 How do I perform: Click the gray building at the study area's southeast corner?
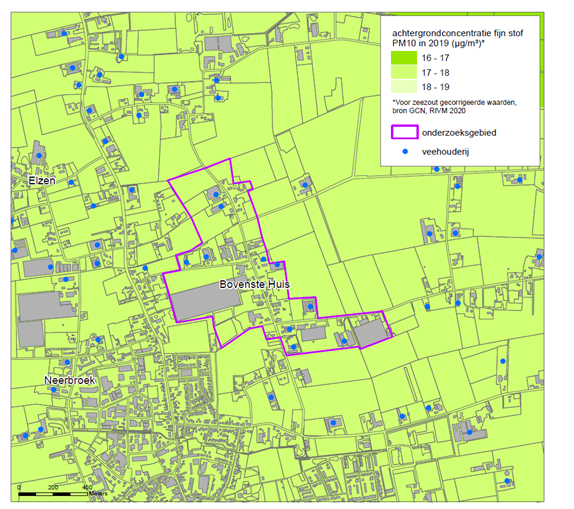(x=371, y=333)
